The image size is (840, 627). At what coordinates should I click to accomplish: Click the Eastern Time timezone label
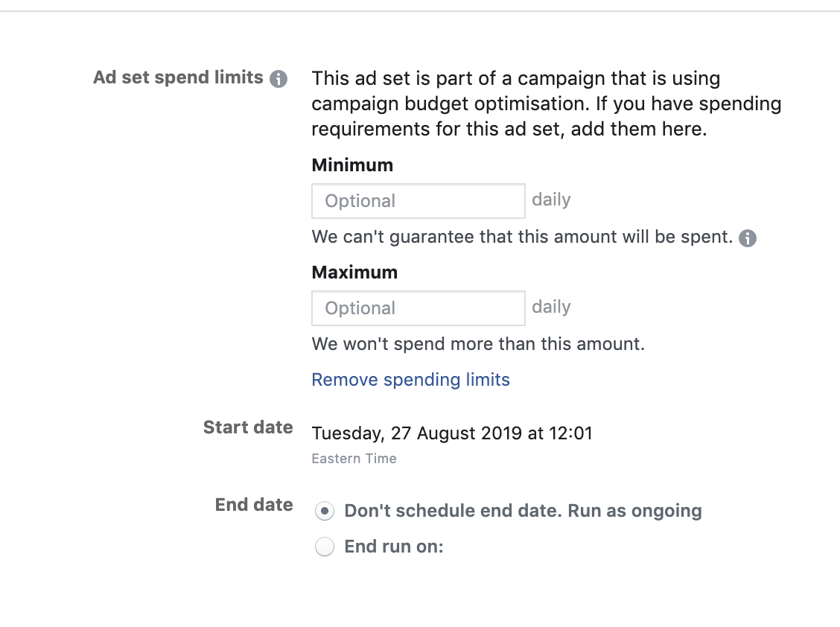[354, 459]
